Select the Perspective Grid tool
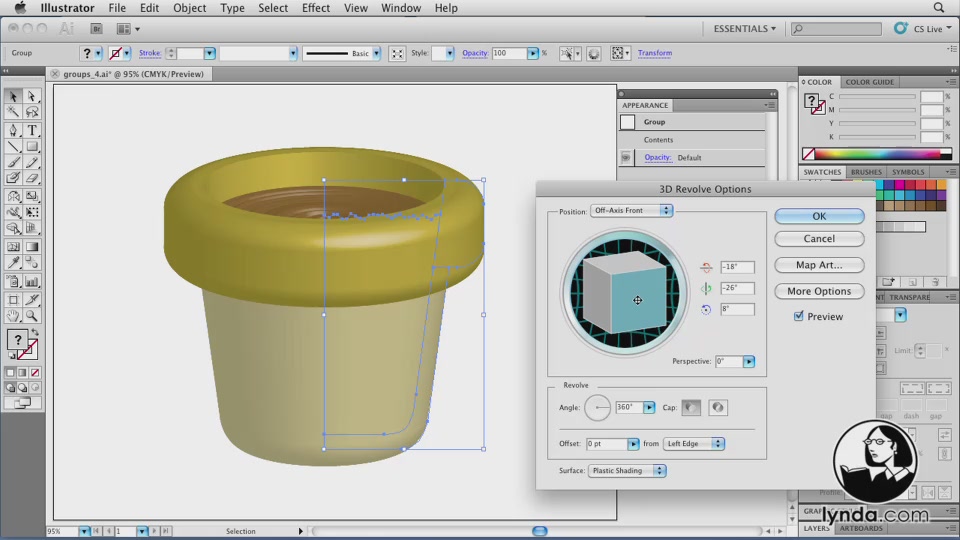Viewport: 960px width, 540px height. click(32, 228)
